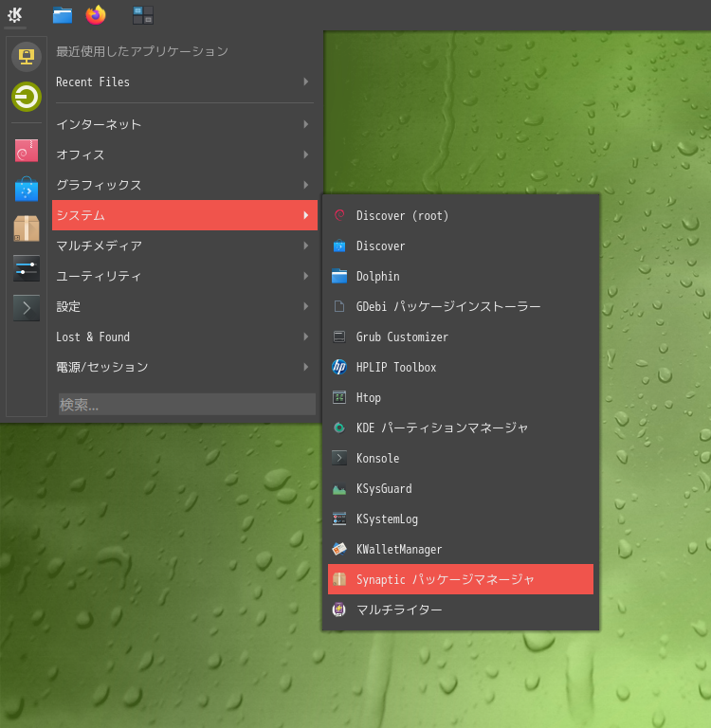Click the 検索 search field
Image resolution: width=711 pixels, height=728 pixels.
(187, 405)
